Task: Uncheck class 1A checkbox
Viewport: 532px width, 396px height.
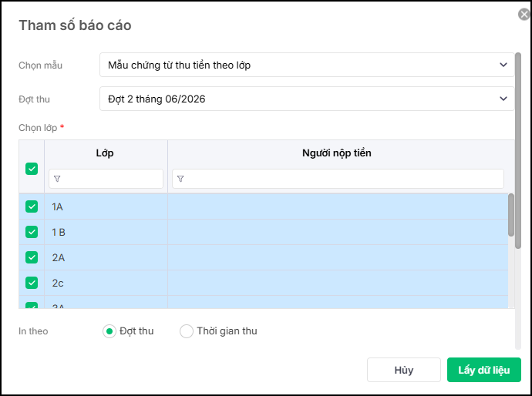Action: coord(32,206)
